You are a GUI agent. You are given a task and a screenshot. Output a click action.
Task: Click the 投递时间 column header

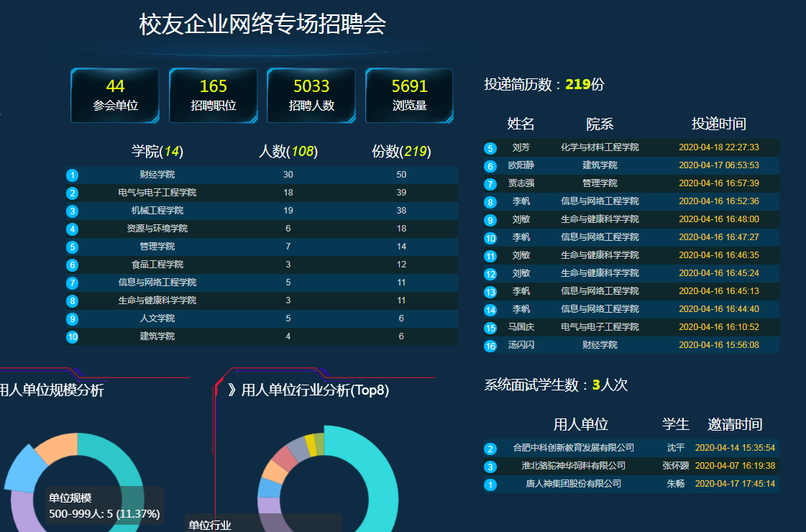tap(718, 124)
